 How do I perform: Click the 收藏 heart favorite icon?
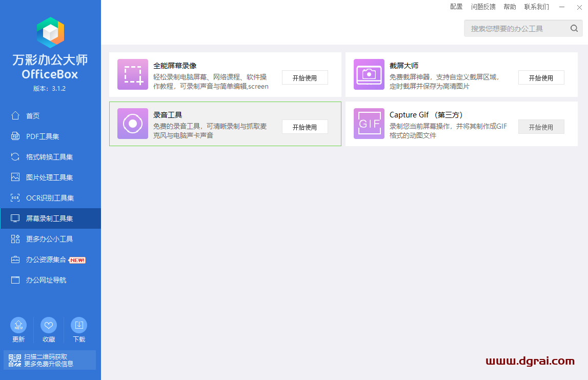point(49,325)
